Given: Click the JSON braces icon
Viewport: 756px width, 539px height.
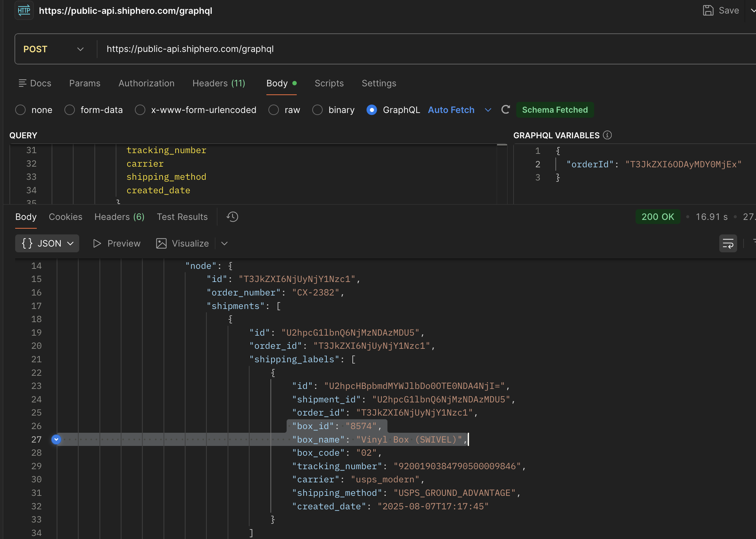Looking at the screenshot, I should (27, 243).
